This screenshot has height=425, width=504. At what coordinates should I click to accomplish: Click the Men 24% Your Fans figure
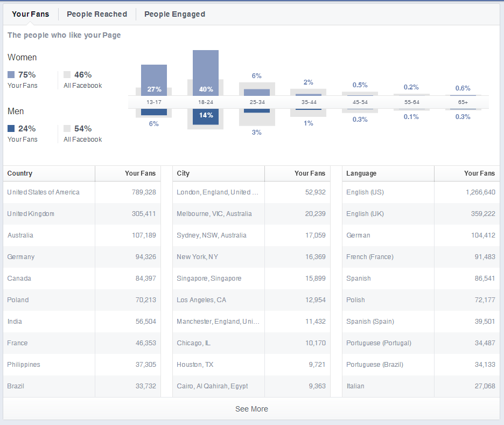point(27,129)
